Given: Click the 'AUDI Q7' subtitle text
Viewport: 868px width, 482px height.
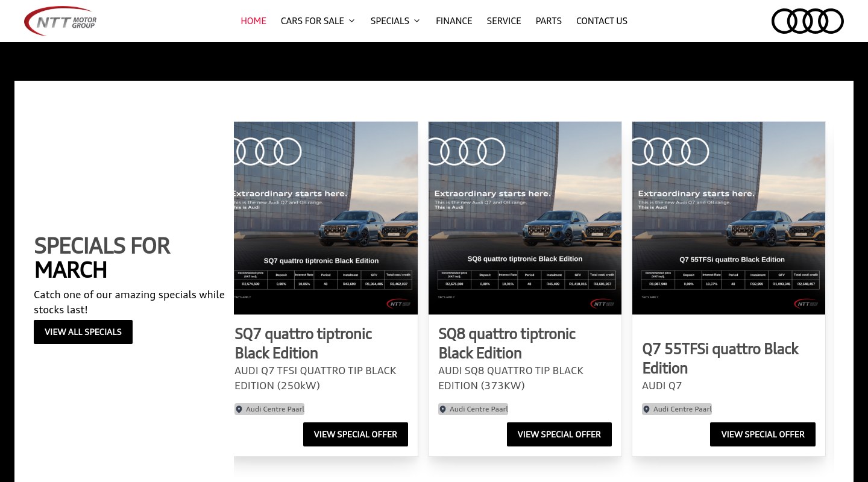Looking at the screenshot, I should pyautogui.click(x=662, y=386).
